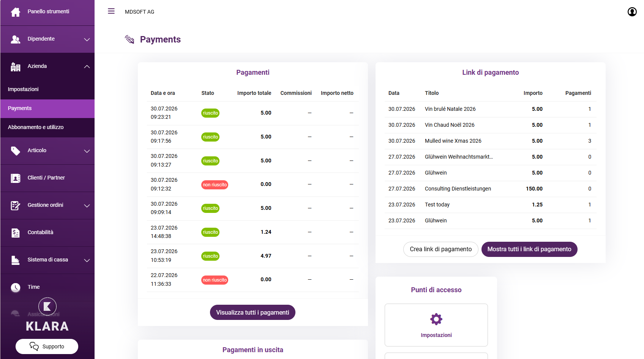Click the Time clock icon
This screenshot has height=359, width=644.
16,288
